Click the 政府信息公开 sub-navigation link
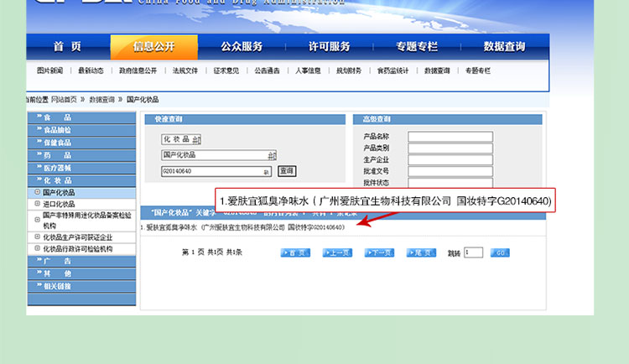Screen dimensions: 629x364 coord(138,70)
